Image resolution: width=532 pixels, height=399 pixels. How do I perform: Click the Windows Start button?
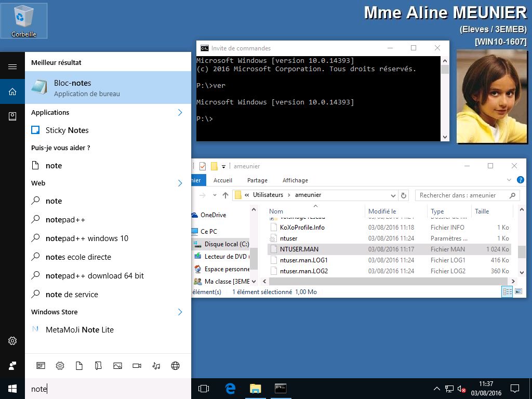point(12,389)
